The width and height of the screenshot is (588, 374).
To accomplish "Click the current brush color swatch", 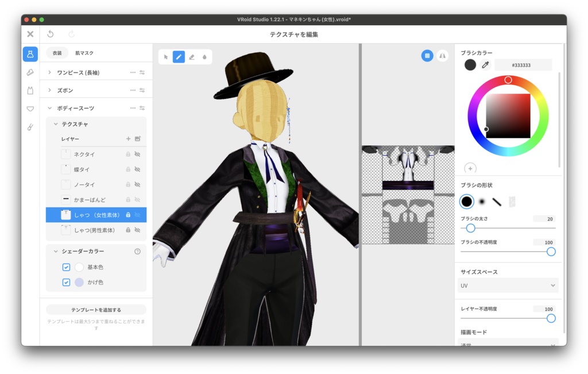I will pos(470,65).
